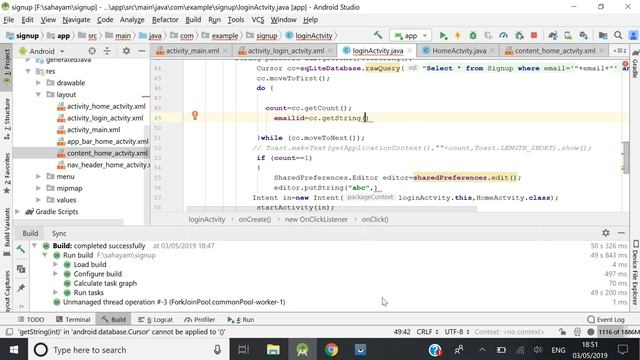The width and height of the screenshot is (640, 360).
Task: Open the Profile app icon in toolbar
Action: click(x=503, y=36)
